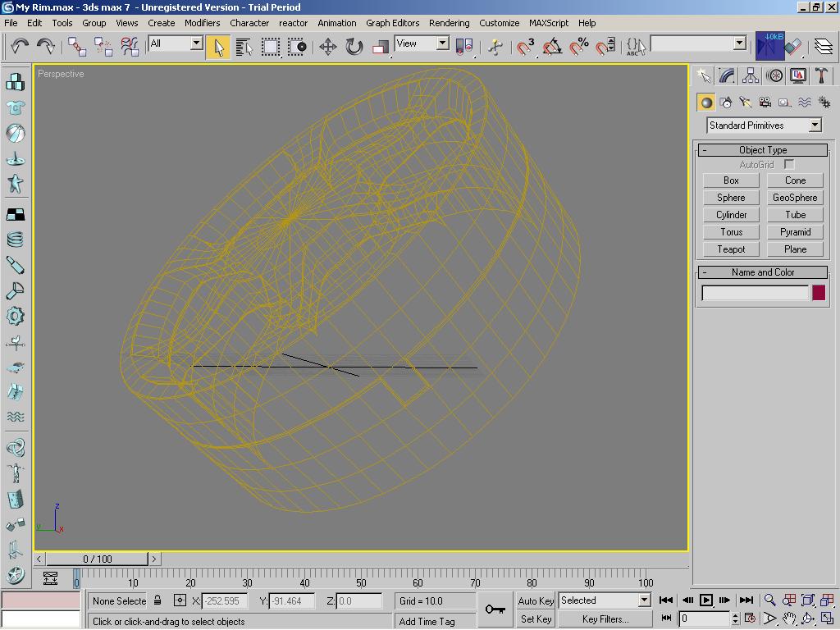Play the animation
The width and height of the screenshot is (840, 630).
tap(706, 600)
